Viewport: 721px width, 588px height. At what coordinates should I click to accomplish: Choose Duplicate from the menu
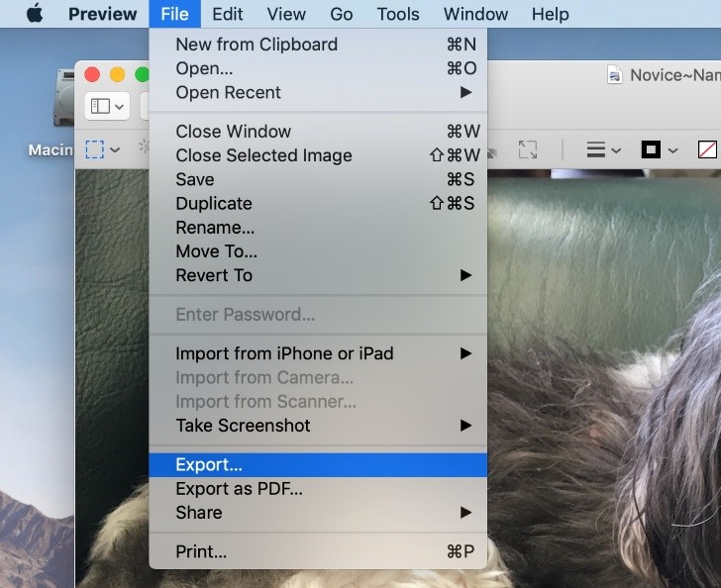(318, 203)
